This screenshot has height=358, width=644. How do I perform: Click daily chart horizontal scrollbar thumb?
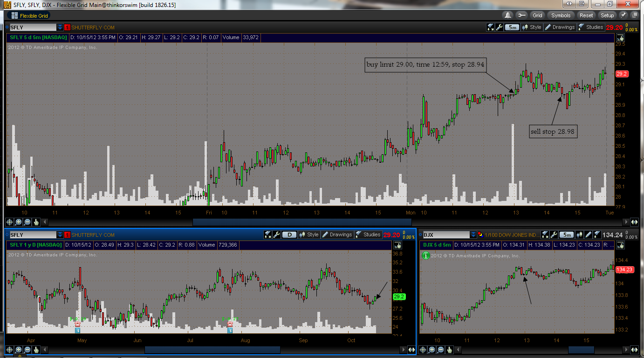212,350
